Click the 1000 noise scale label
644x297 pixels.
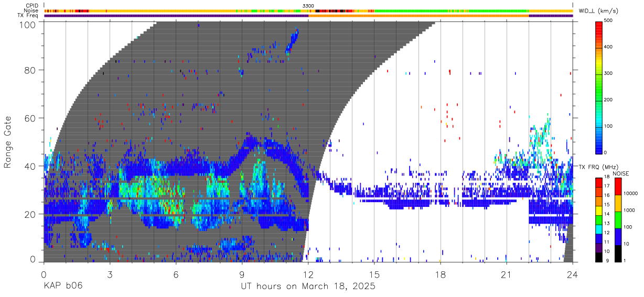point(629,210)
